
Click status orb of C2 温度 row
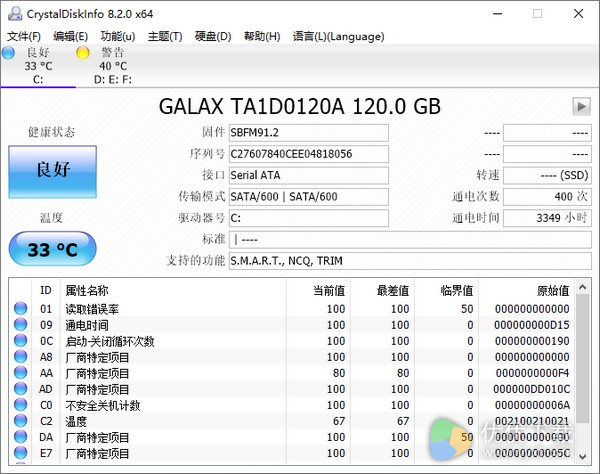[x=20, y=421]
